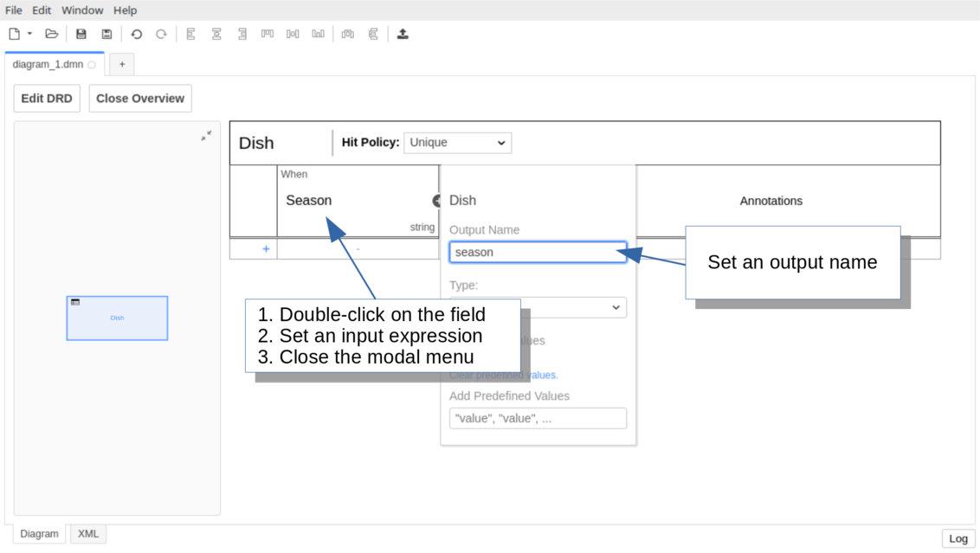Screen dimensions: 980x553
Task: Open the new file dropdown arrow
Action: [x=29, y=34]
